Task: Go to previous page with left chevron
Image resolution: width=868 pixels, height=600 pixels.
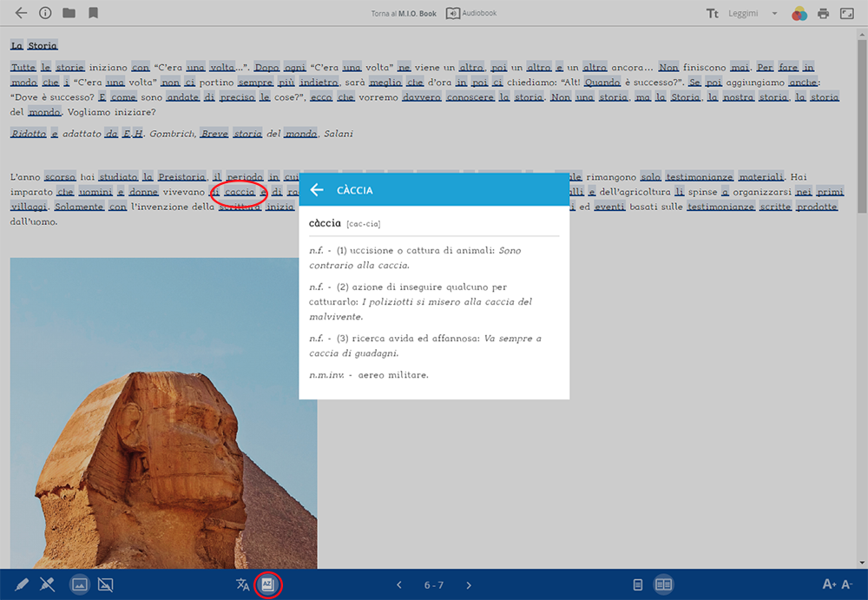Action: pyautogui.click(x=399, y=585)
